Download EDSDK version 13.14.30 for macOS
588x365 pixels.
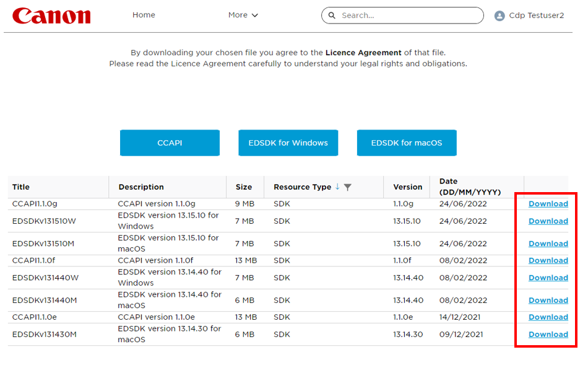point(548,334)
